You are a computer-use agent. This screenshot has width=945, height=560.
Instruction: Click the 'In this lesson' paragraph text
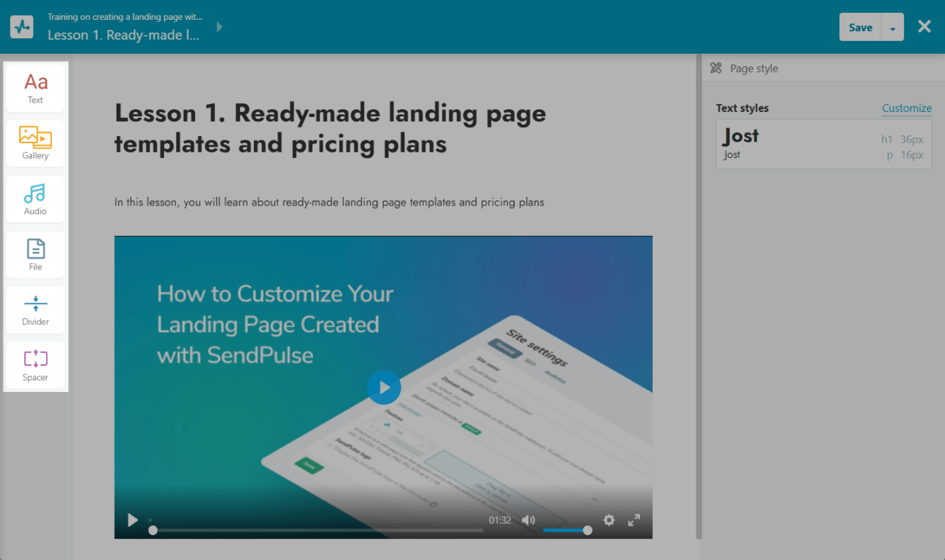click(329, 202)
